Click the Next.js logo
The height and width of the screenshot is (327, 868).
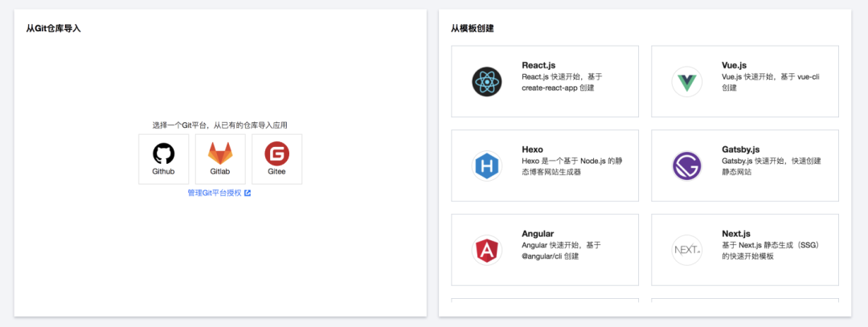coord(687,250)
